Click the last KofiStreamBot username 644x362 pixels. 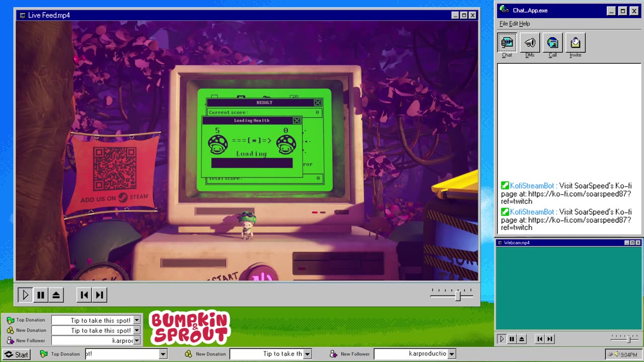pyautogui.click(x=531, y=212)
